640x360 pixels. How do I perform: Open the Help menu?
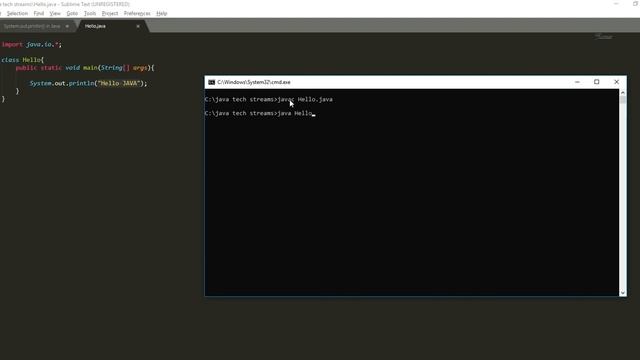(162, 13)
